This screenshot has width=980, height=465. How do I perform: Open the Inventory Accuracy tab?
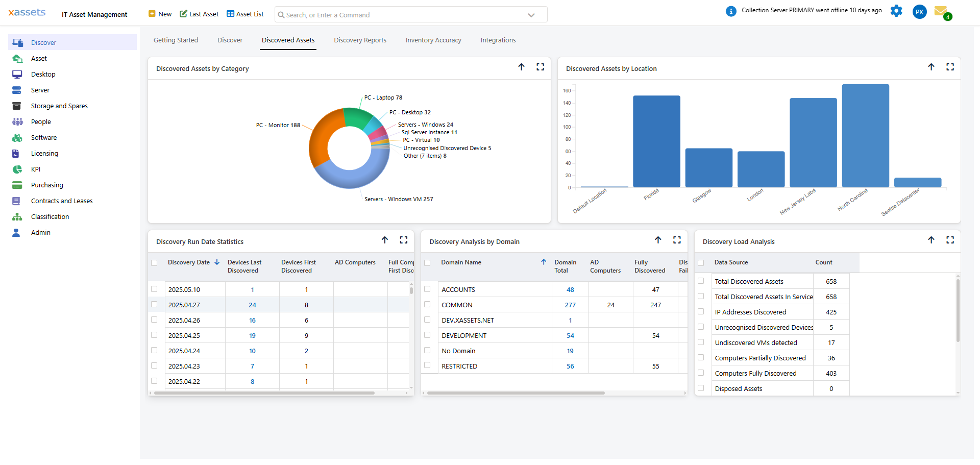(433, 40)
